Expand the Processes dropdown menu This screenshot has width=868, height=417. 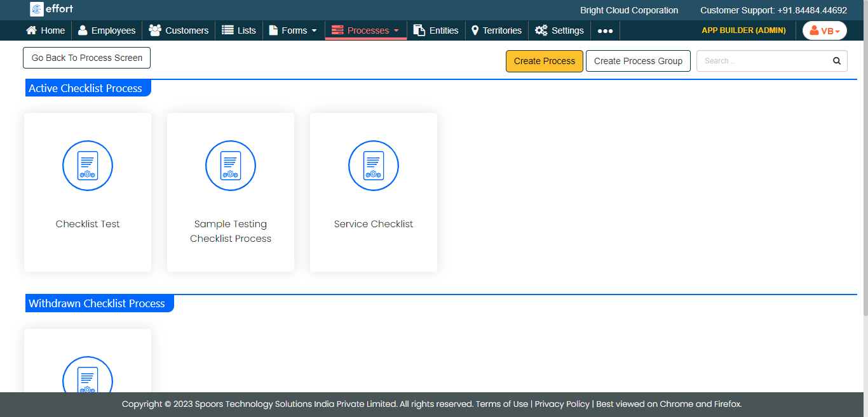[x=366, y=30]
